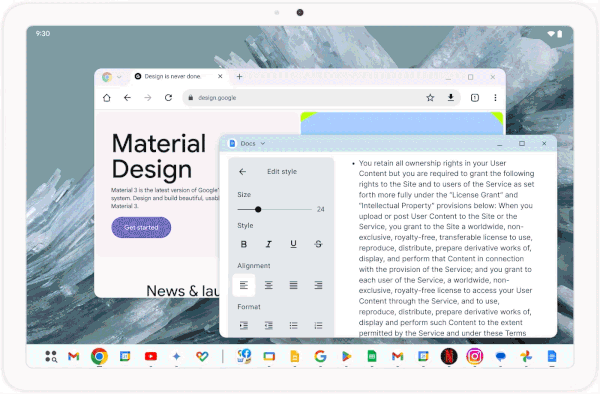This screenshot has width=600, height=394.
Task: Expand the Chrome window header dropdown chevron
Action: coord(119,77)
